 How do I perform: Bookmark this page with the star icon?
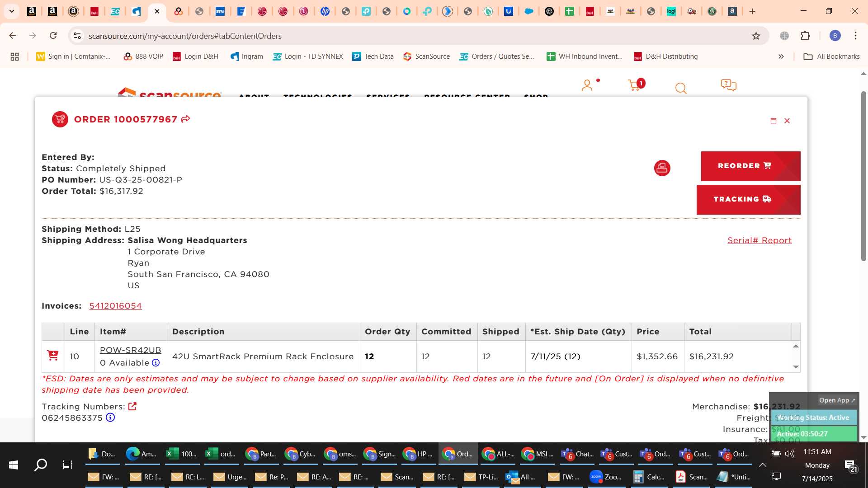point(756,36)
